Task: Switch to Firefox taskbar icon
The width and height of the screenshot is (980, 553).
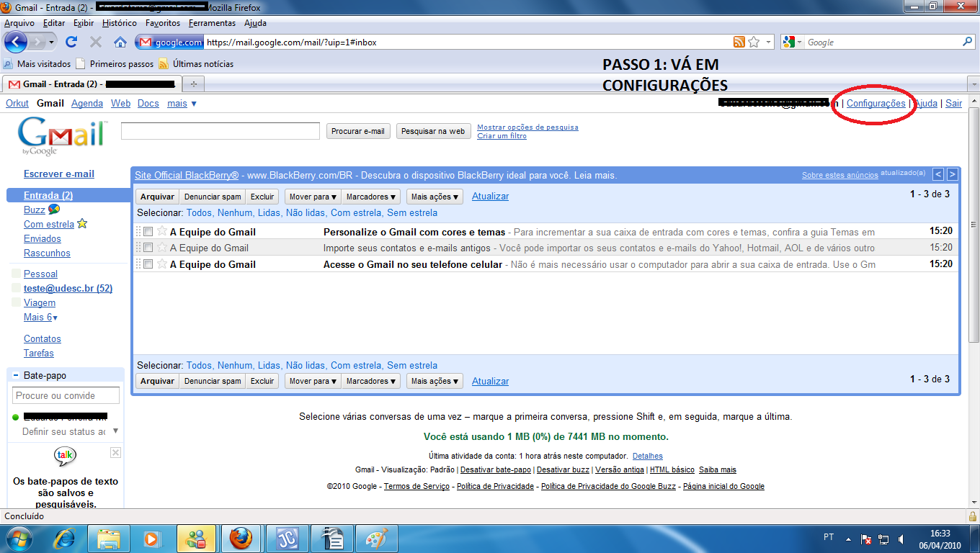Action: [241, 539]
